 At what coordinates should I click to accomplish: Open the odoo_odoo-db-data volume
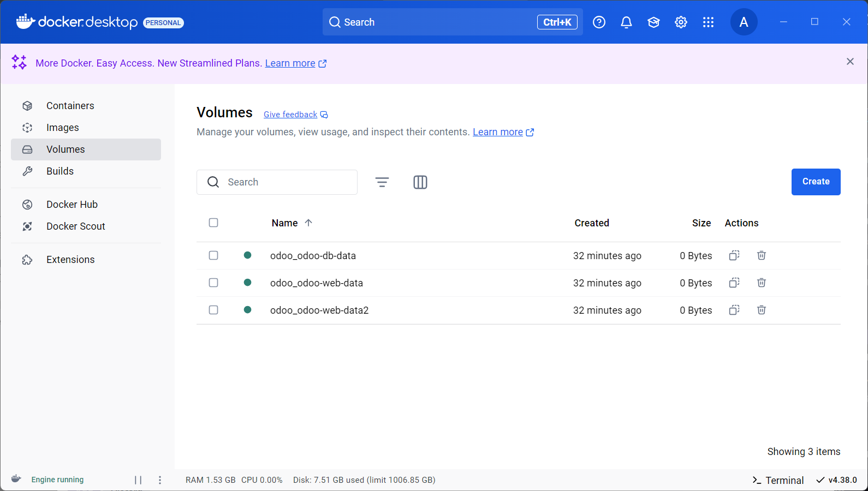point(313,256)
